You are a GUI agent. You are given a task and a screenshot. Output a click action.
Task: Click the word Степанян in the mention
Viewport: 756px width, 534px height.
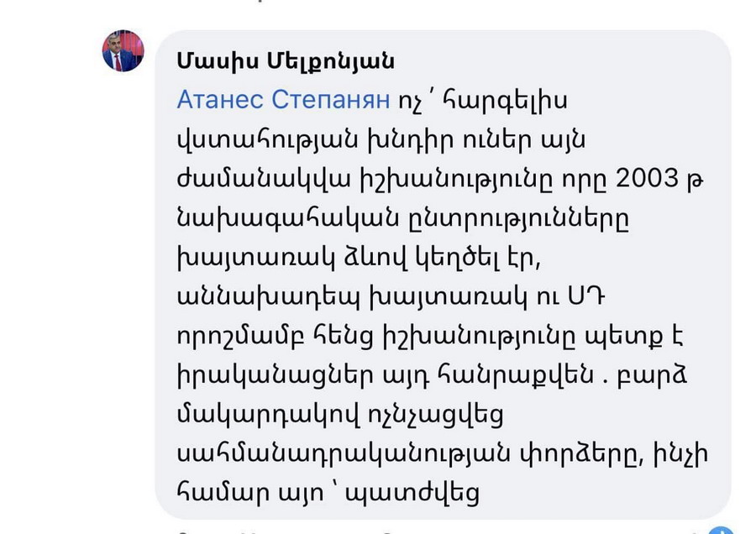coord(331,100)
